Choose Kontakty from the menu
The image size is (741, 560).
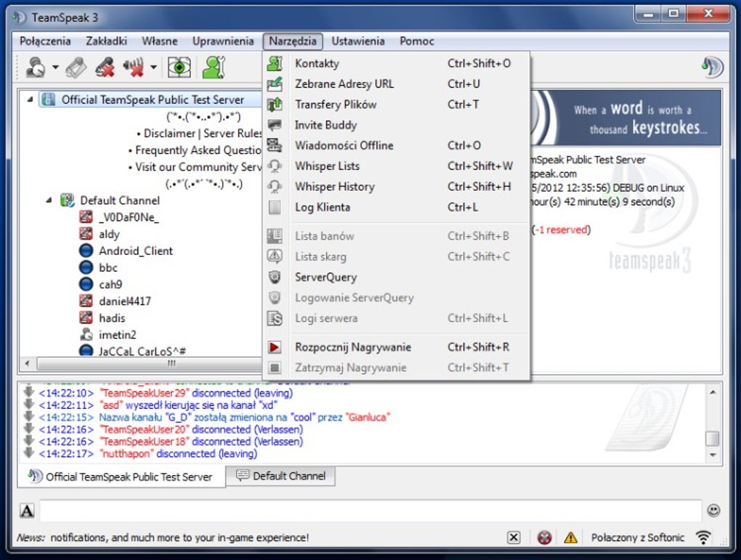tap(397, 63)
